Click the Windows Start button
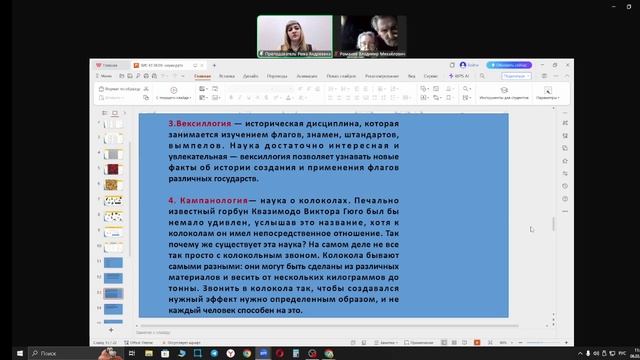The width and height of the screenshot is (640, 360). click(20, 353)
